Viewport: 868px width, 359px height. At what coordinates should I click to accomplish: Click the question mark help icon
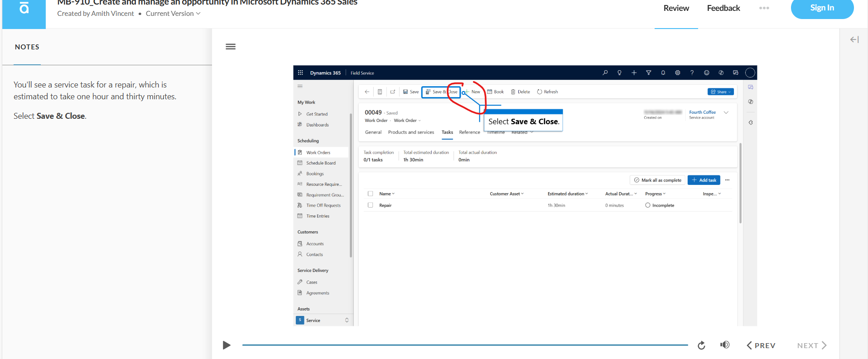pos(692,73)
